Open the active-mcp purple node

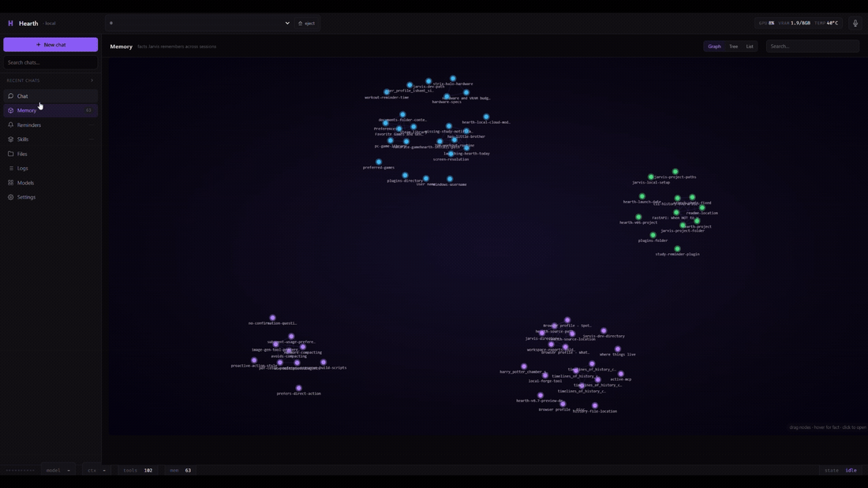(620, 374)
